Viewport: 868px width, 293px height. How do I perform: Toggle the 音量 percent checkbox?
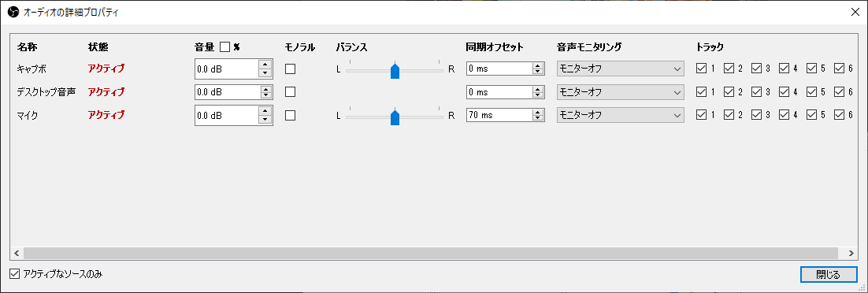tap(224, 47)
